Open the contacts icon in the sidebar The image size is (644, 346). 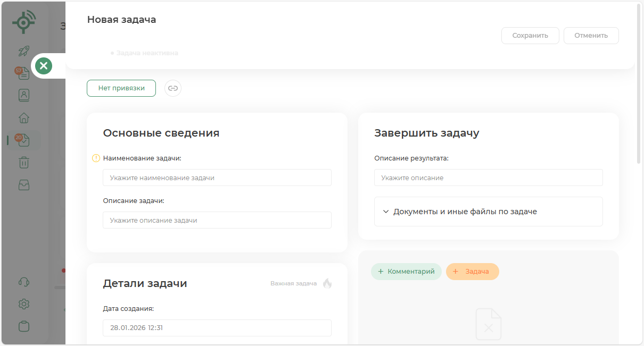[24, 95]
